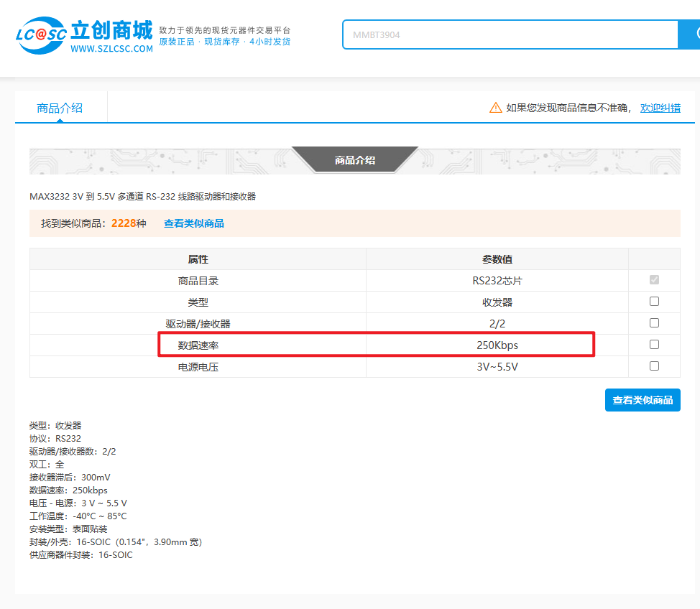Image resolution: width=700 pixels, height=609 pixels.
Task: Switch to the 商品介绍 tab
Action: pos(60,108)
